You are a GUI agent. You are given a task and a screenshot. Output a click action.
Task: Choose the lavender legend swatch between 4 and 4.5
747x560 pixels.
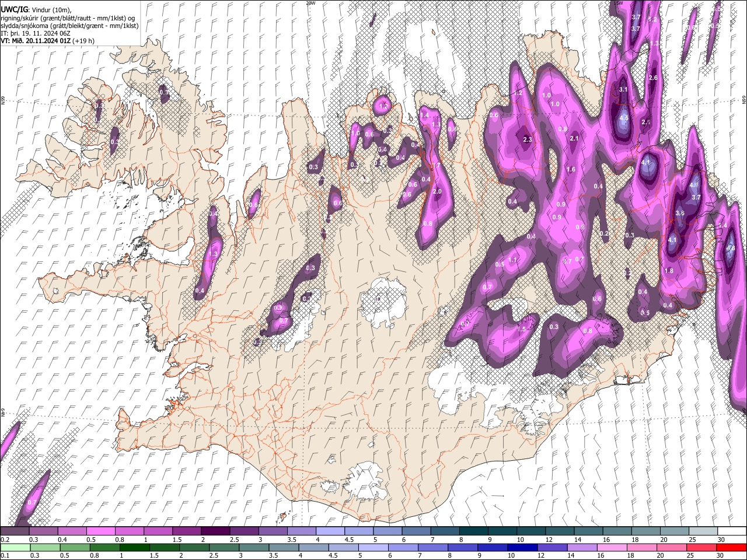click(x=330, y=531)
